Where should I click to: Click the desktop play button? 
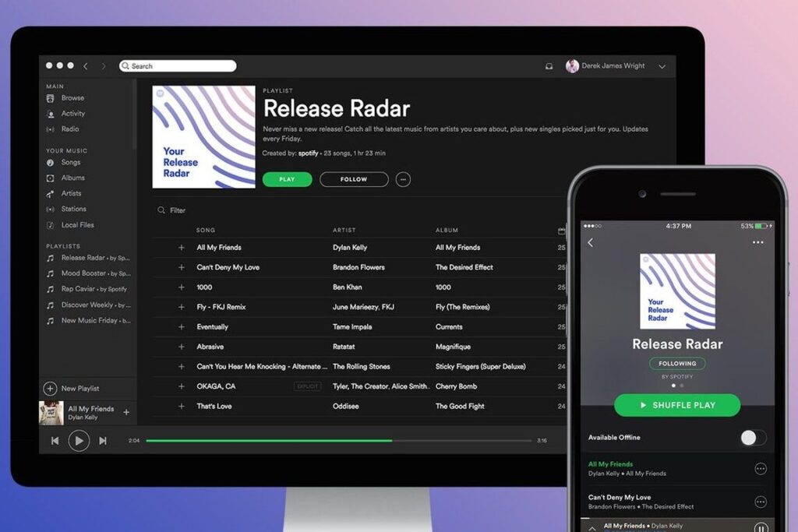click(x=79, y=441)
